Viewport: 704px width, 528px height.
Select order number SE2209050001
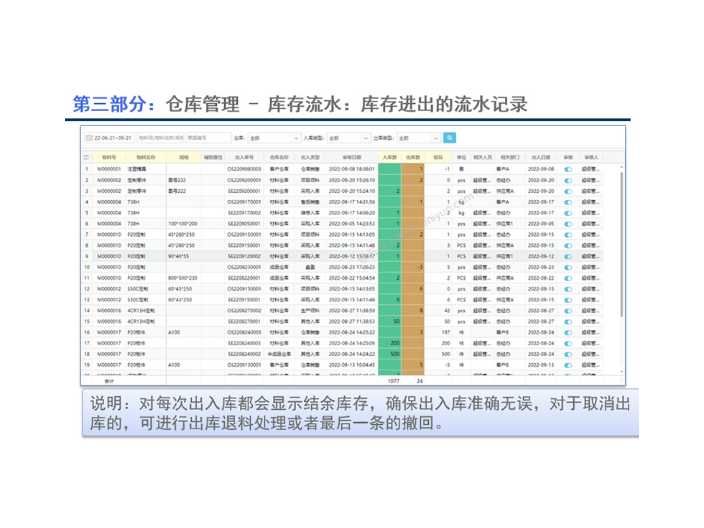pos(244,224)
